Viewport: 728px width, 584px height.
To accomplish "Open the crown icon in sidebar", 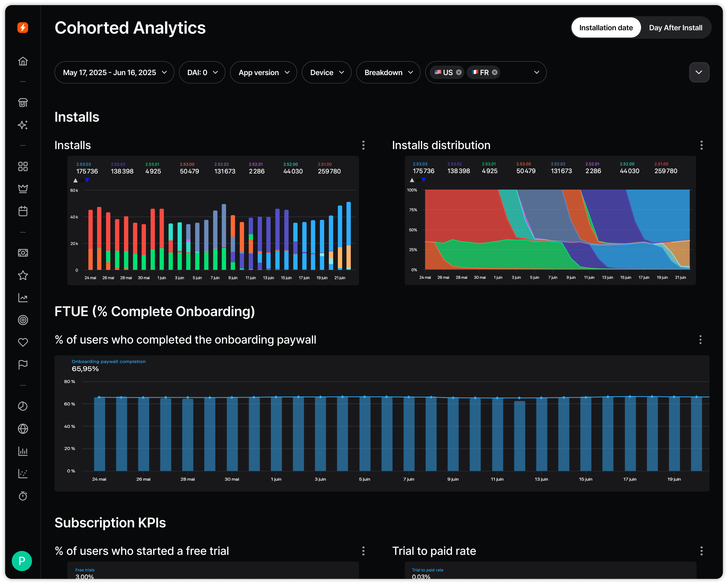I will click(23, 189).
